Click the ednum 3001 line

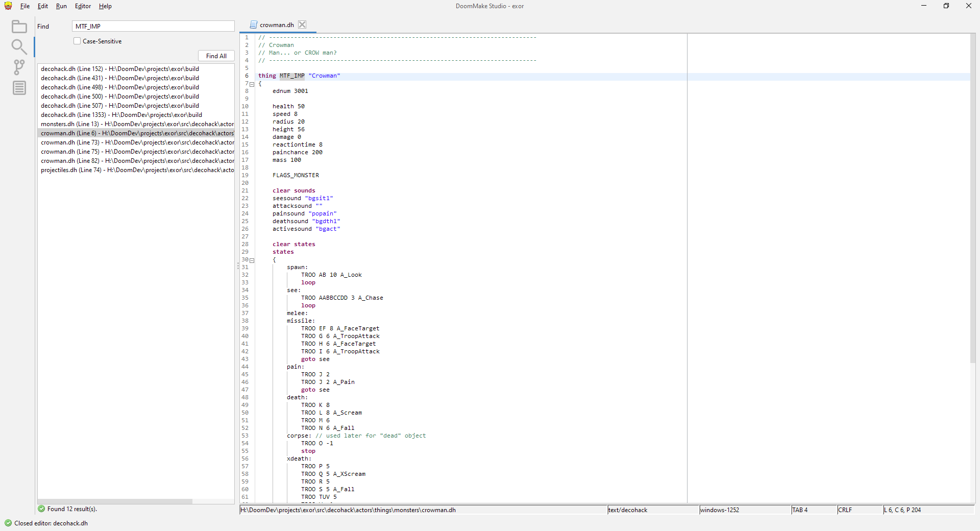coord(290,91)
